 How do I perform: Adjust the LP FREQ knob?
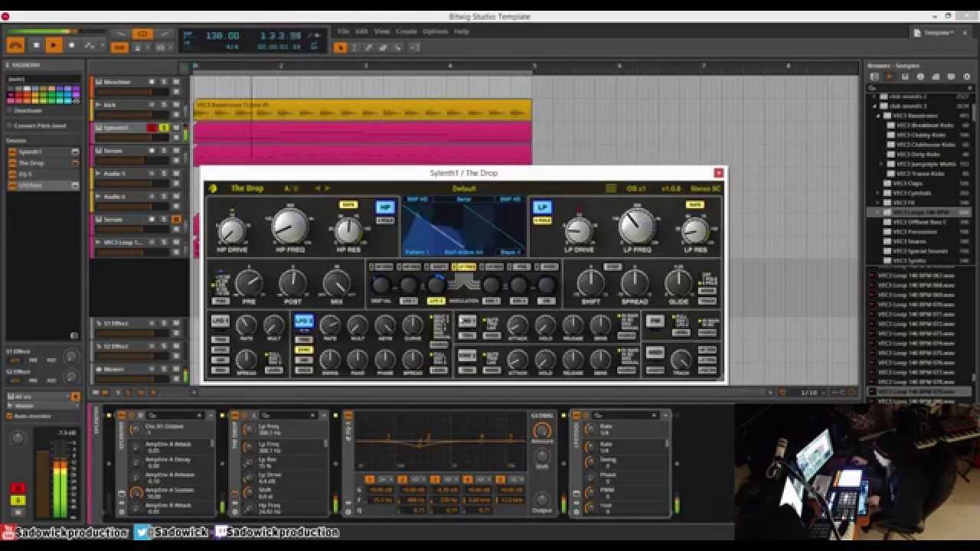(637, 226)
